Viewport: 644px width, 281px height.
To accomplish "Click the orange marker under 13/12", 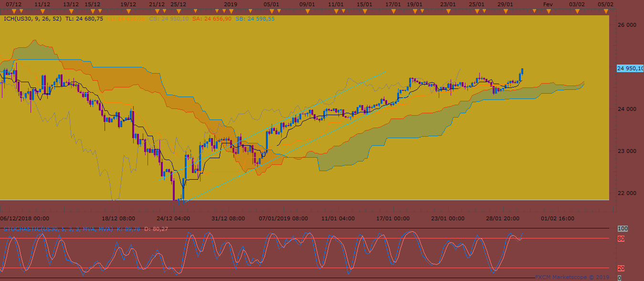I will 71,11.
